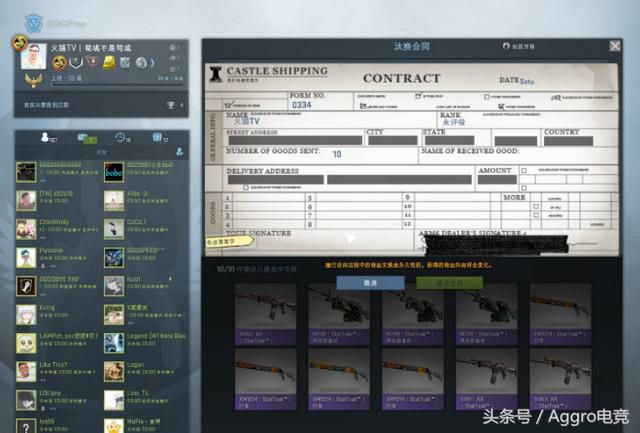Select the globe coin badge in profile
This screenshot has width=640, height=433.
pyautogui.click(x=141, y=62)
